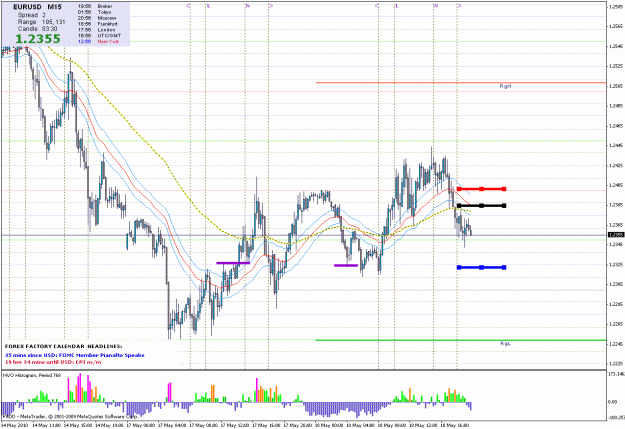The image size is (625, 429).
Task: Select the black short level marker line
Action: pyautogui.click(x=482, y=206)
